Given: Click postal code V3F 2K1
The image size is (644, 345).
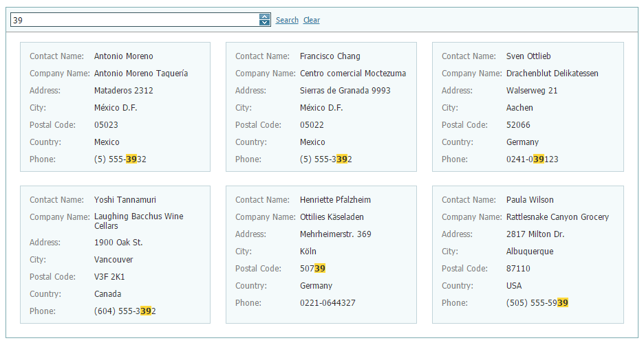Looking at the screenshot, I should (109, 277).
